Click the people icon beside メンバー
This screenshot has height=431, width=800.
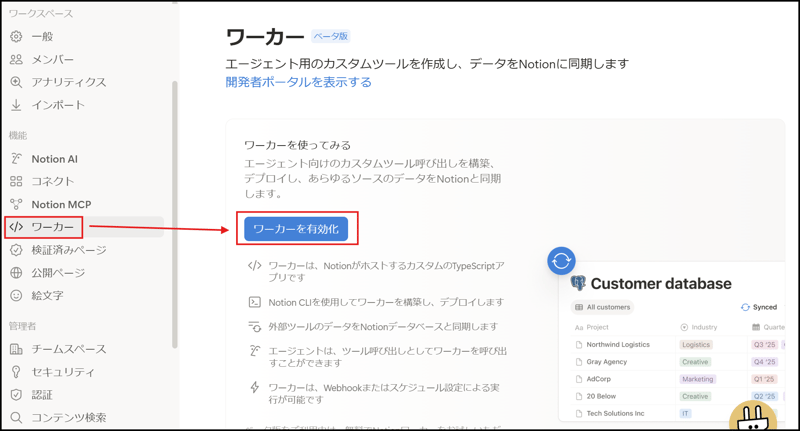point(16,59)
